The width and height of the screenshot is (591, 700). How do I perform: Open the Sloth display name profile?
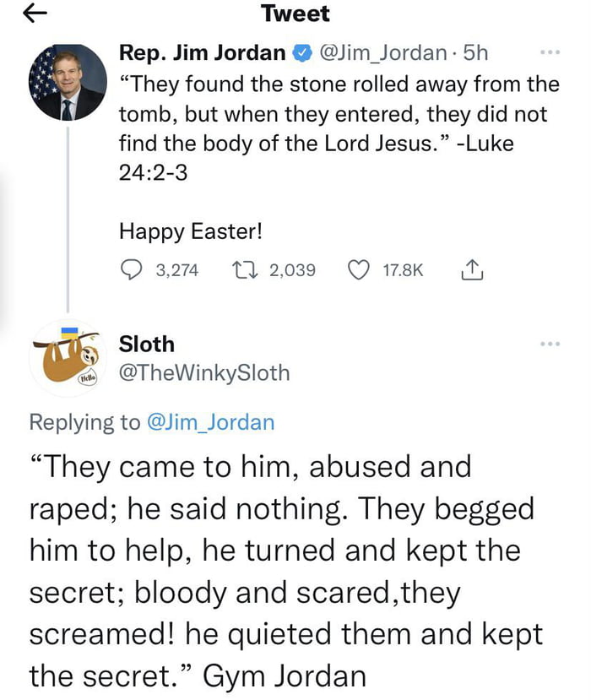coord(147,344)
